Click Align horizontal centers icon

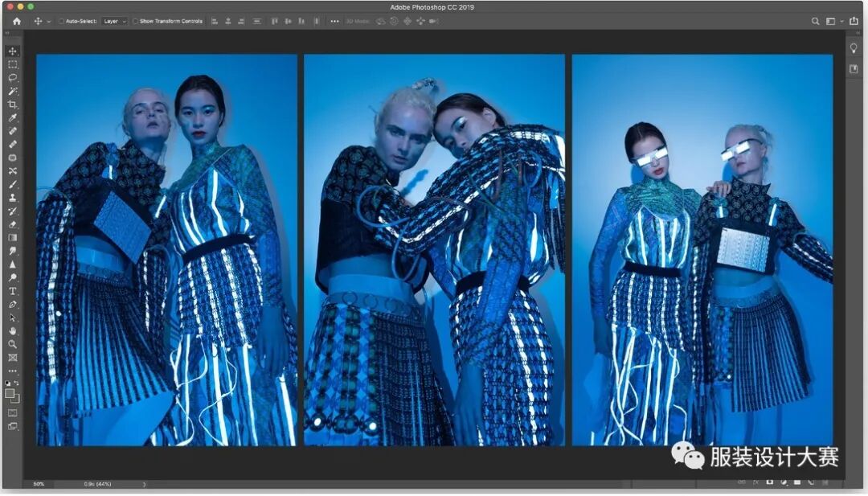coord(228,21)
